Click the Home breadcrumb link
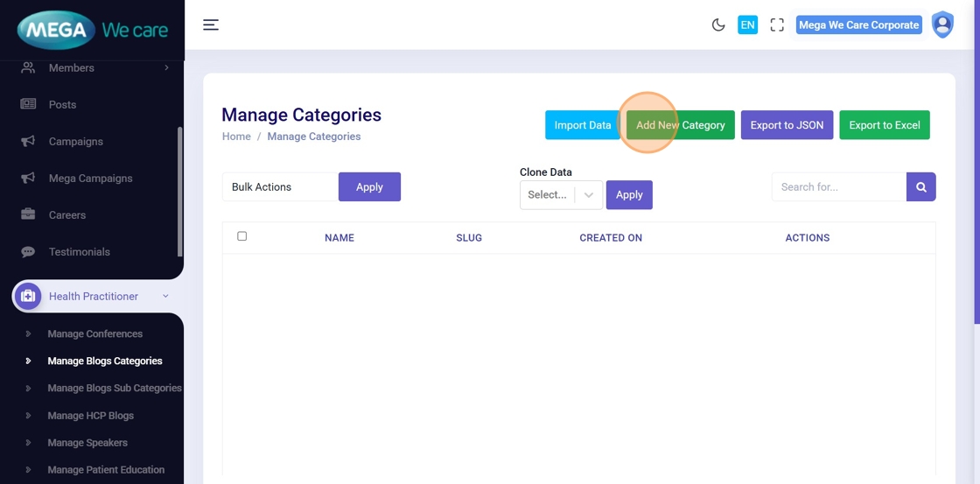Viewport: 980px width, 484px height. pos(236,137)
